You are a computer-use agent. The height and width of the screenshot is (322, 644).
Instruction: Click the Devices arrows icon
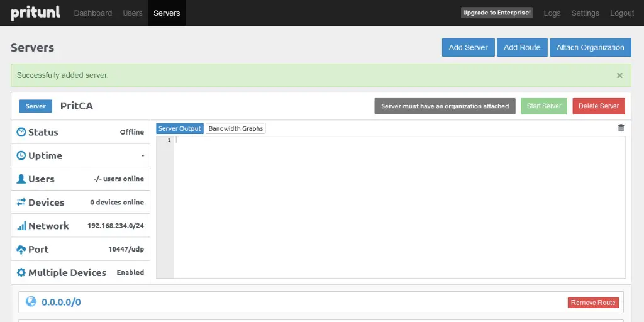(x=21, y=202)
